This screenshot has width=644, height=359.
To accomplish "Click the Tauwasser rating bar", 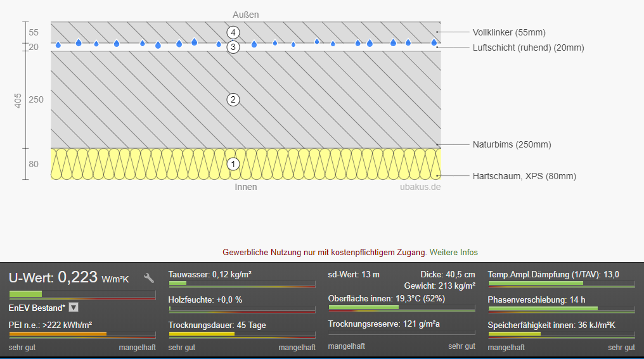I will (x=241, y=284).
